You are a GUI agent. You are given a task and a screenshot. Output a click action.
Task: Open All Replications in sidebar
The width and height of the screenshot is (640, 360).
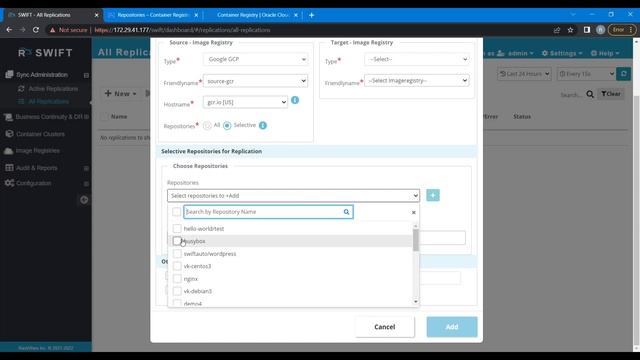pos(49,101)
